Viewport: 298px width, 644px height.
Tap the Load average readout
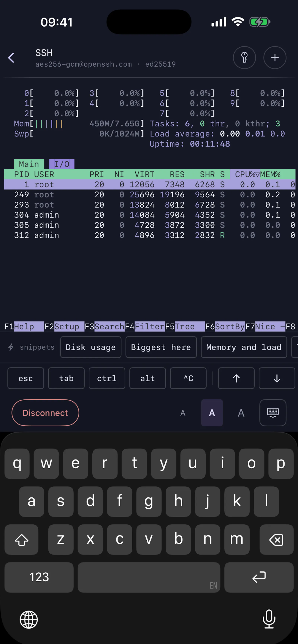pos(217,134)
